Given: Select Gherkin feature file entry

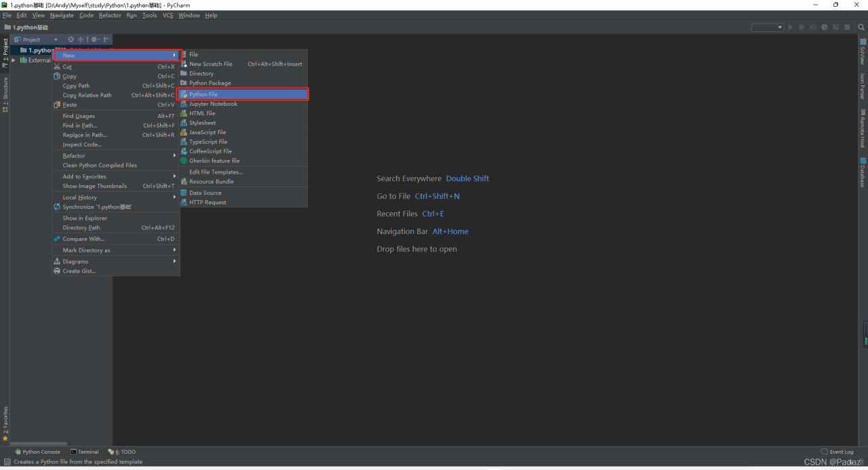Looking at the screenshot, I should pos(243,161).
